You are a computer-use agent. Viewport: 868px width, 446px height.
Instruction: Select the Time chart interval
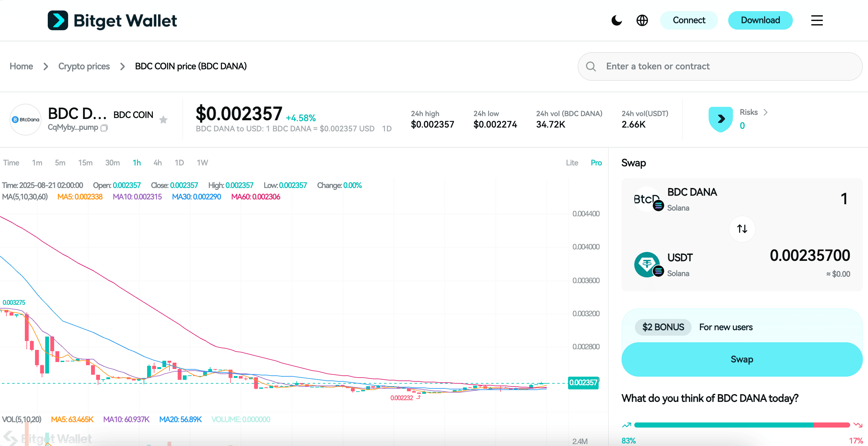click(x=11, y=163)
